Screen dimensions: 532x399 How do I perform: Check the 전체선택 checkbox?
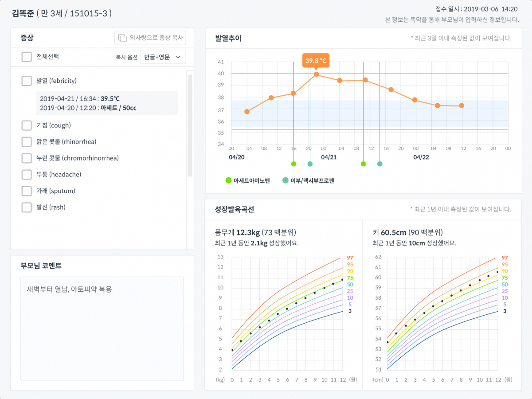(x=27, y=57)
